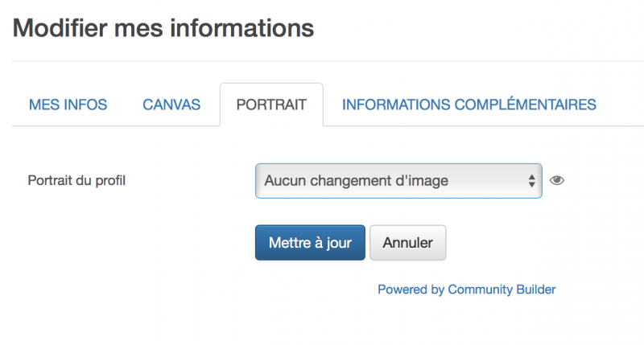
Task: Open the "Aucun changement d'image" dropdown
Action: click(x=398, y=181)
